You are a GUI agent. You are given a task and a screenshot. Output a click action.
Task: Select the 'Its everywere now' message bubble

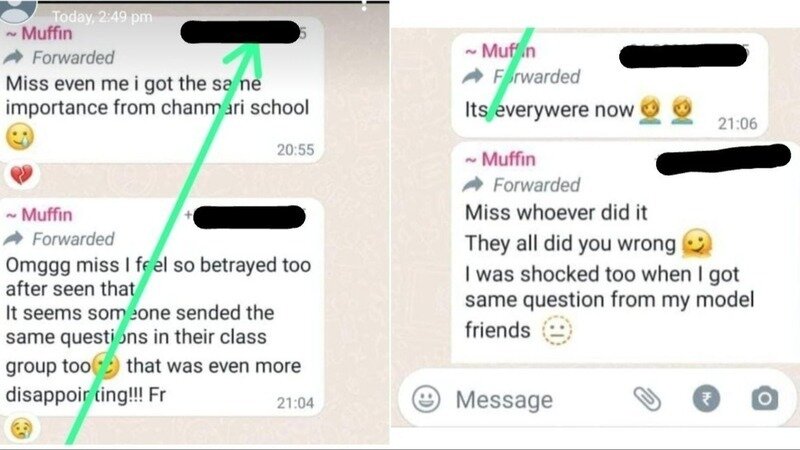coord(609,85)
